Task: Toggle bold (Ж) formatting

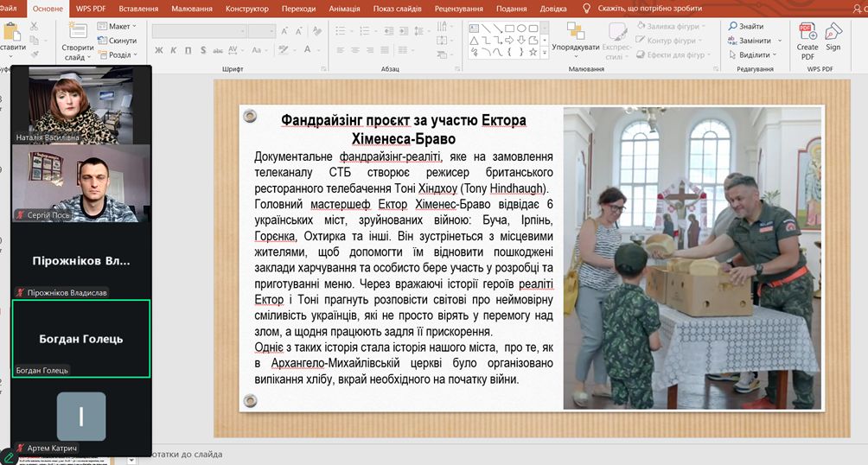Action: click(x=159, y=52)
